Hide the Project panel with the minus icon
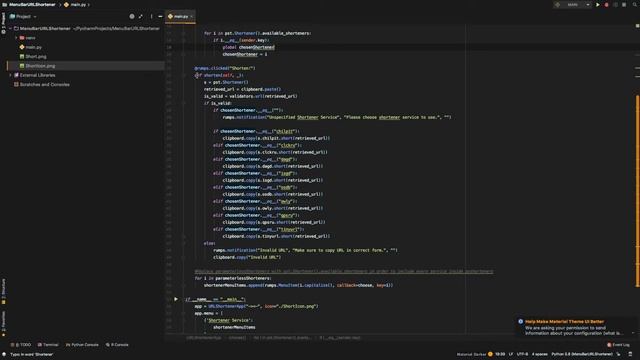640x360 pixels. click(x=160, y=16)
